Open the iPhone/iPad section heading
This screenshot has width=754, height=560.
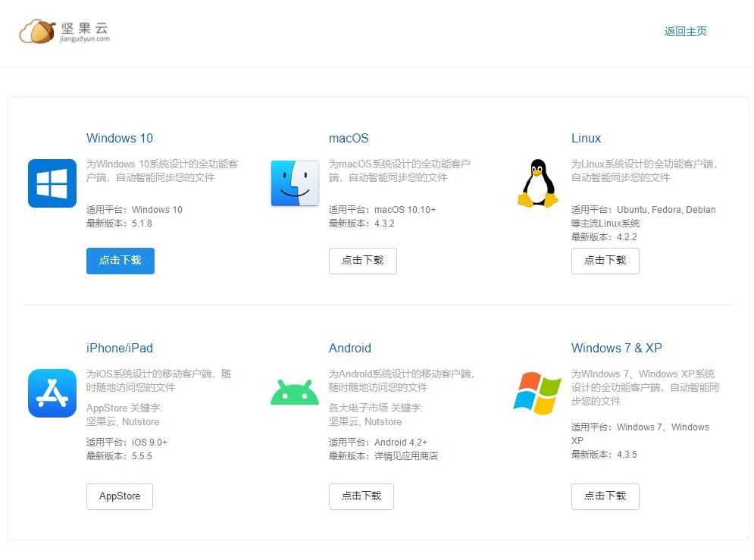[120, 348]
